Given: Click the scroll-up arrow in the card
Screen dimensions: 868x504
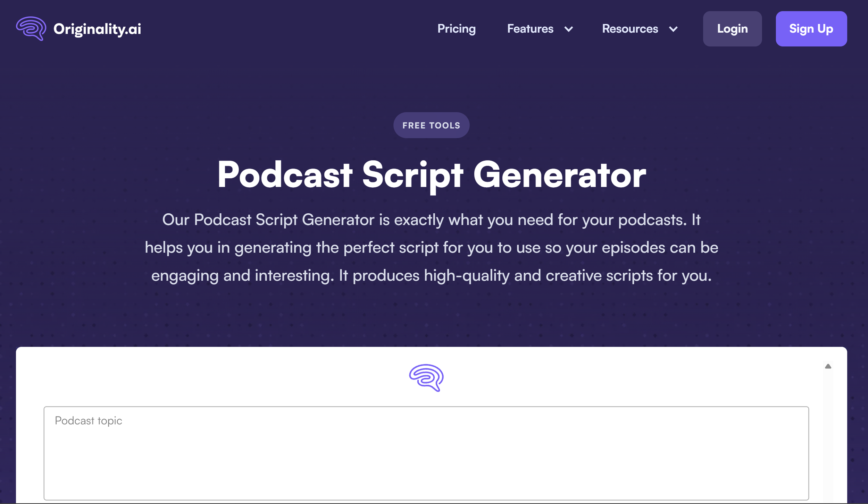Looking at the screenshot, I should (828, 366).
